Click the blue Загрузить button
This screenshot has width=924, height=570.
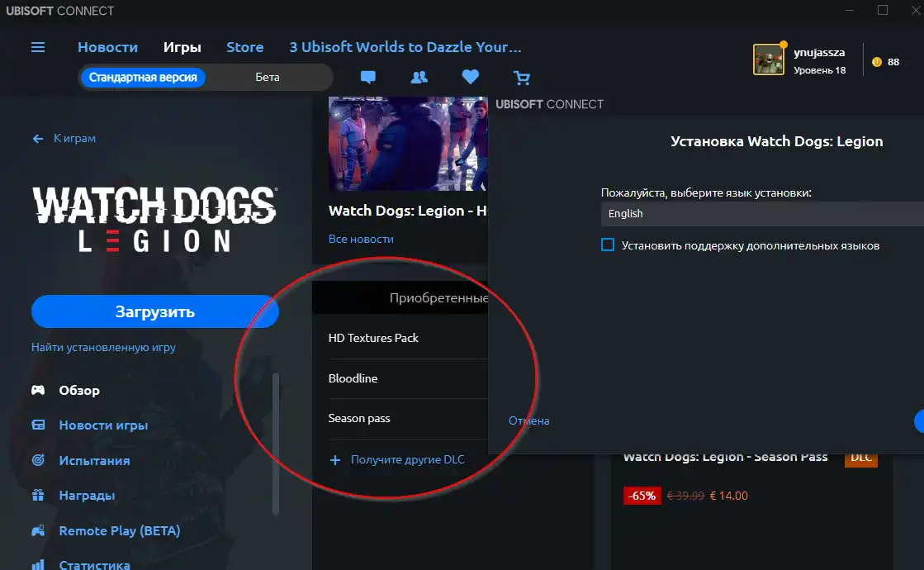pyautogui.click(x=155, y=311)
